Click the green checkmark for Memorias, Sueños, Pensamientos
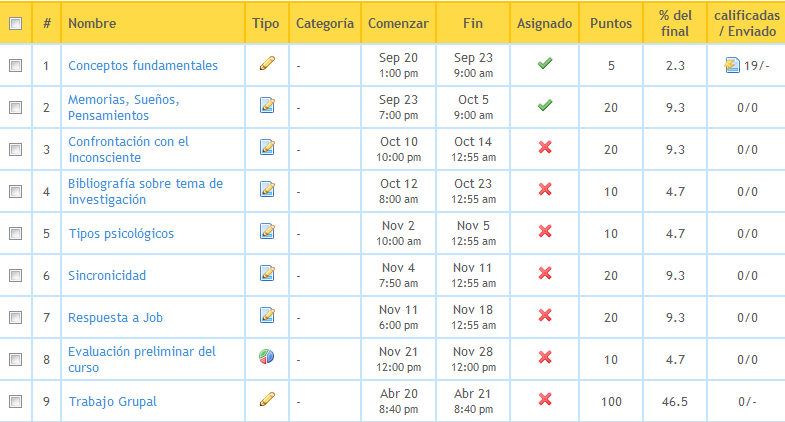The image size is (785, 422). tap(545, 105)
